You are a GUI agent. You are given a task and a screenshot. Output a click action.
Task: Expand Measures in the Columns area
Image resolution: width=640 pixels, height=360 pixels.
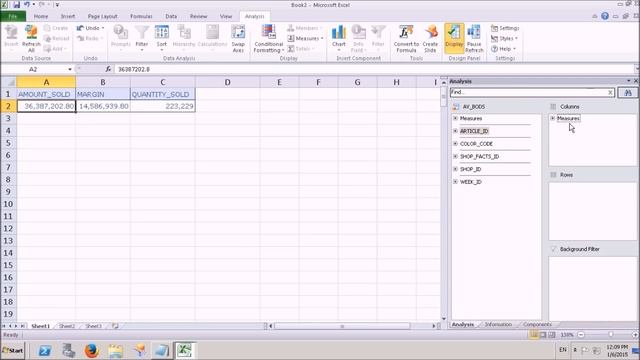553,118
